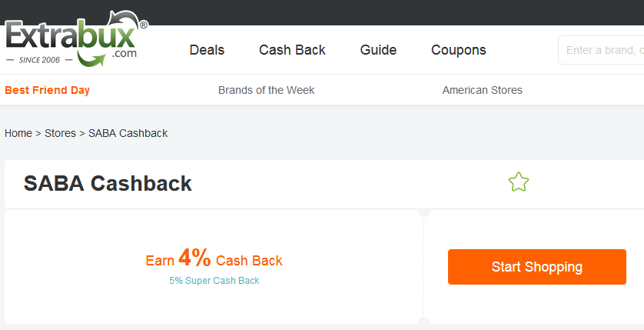Browse American Stores
Viewport: 644px width, 330px height.
(482, 90)
